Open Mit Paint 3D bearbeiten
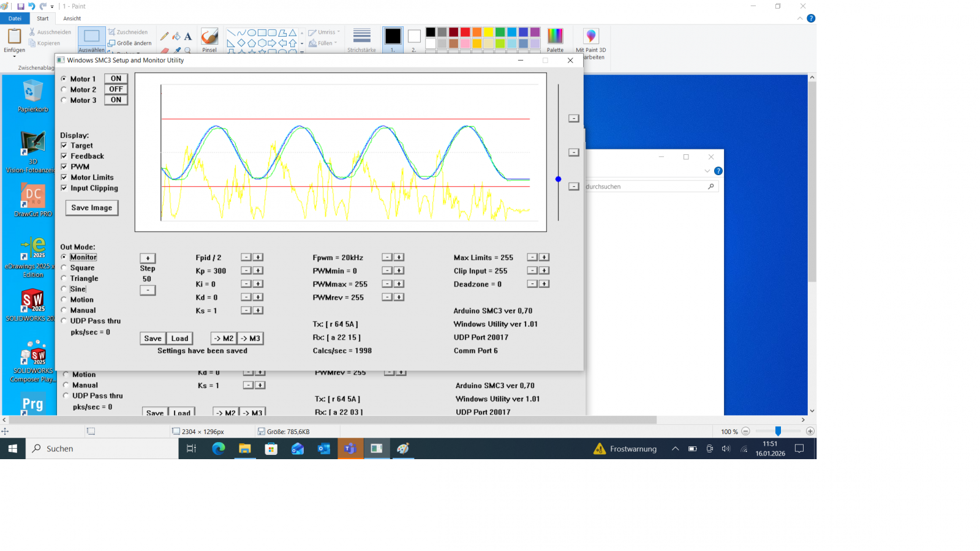Image resolution: width=980 pixels, height=551 pixels. (x=590, y=41)
